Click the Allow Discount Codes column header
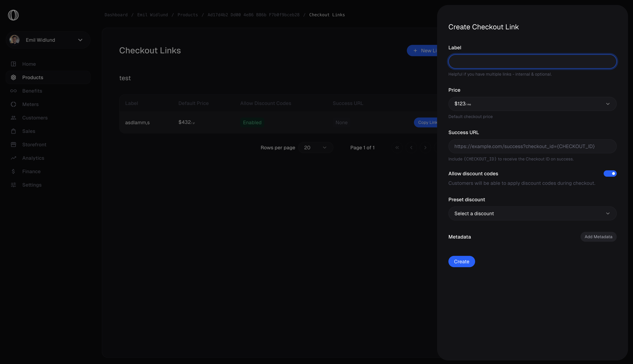Screen dimensions: 633x364 (266, 103)
